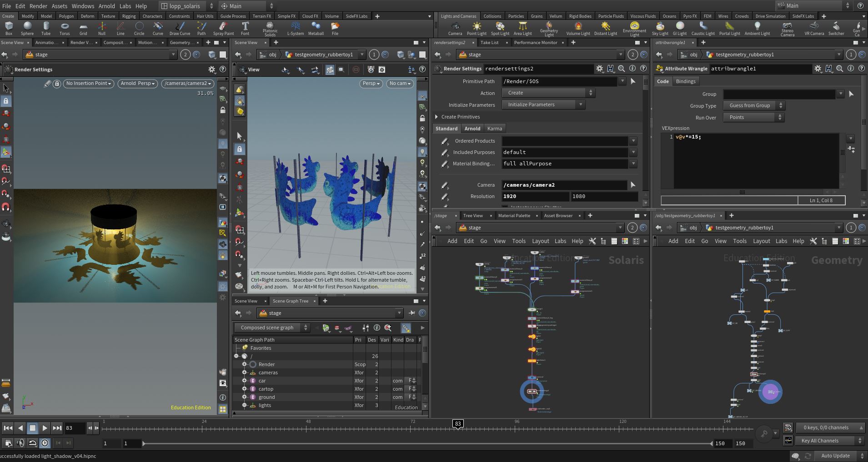
Task: Click the Initialize Parameters button
Action: click(x=543, y=104)
